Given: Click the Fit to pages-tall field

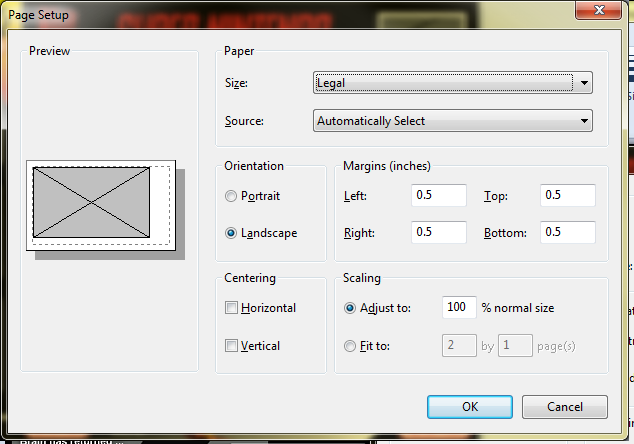Looking at the screenshot, I should click(x=515, y=346).
